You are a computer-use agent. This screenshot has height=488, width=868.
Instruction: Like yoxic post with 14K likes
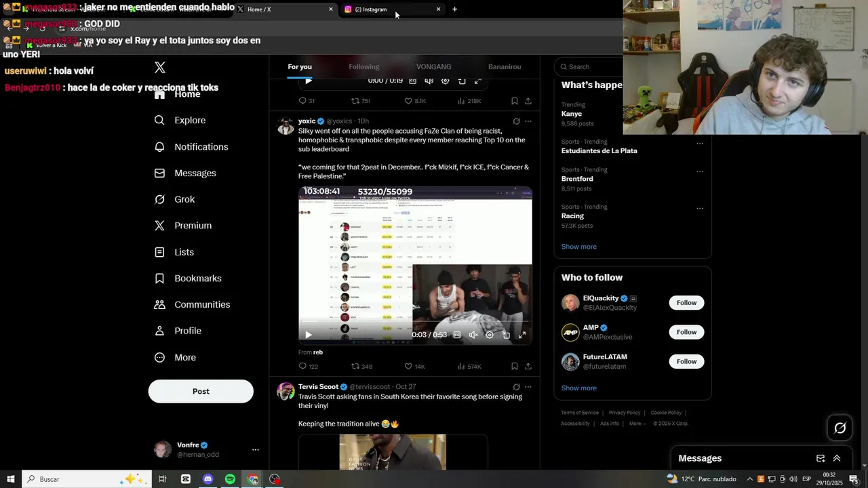click(x=415, y=367)
